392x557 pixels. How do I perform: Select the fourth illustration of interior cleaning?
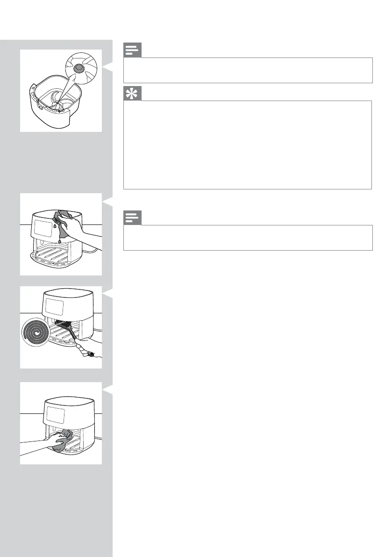tap(61, 423)
